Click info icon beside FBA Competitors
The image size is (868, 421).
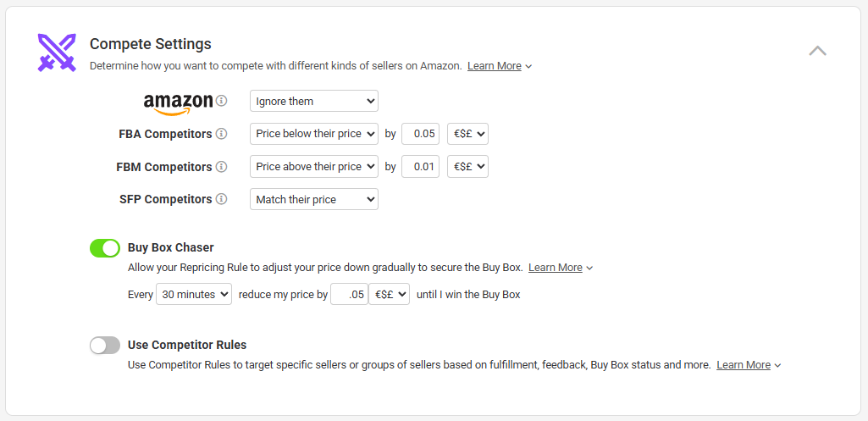pyautogui.click(x=222, y=134)
